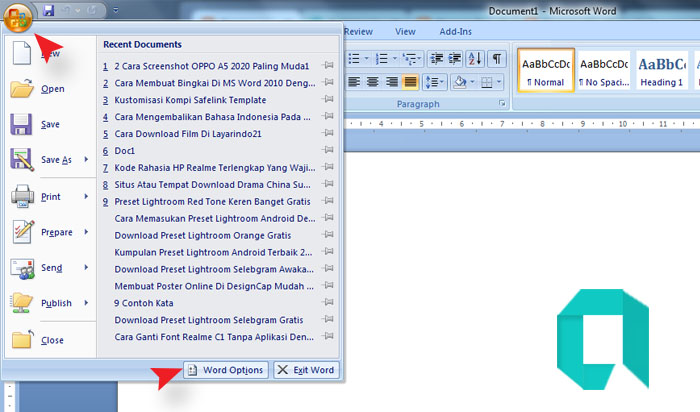The width and height of the screenshot is (700, 412).
Task: Open the Customize Quick Access Toolbar dropdown
Action: [x=116, y=10]
